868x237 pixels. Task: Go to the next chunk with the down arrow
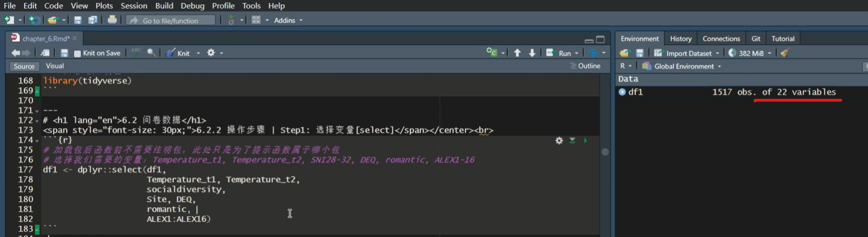(532, 53)
